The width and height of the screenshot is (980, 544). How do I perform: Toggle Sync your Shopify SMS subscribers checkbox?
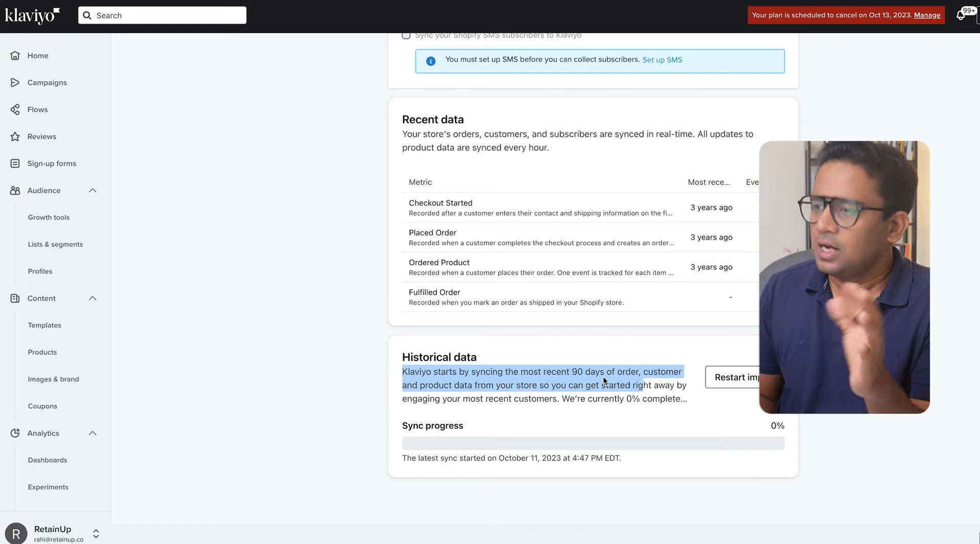click(406, 35)
